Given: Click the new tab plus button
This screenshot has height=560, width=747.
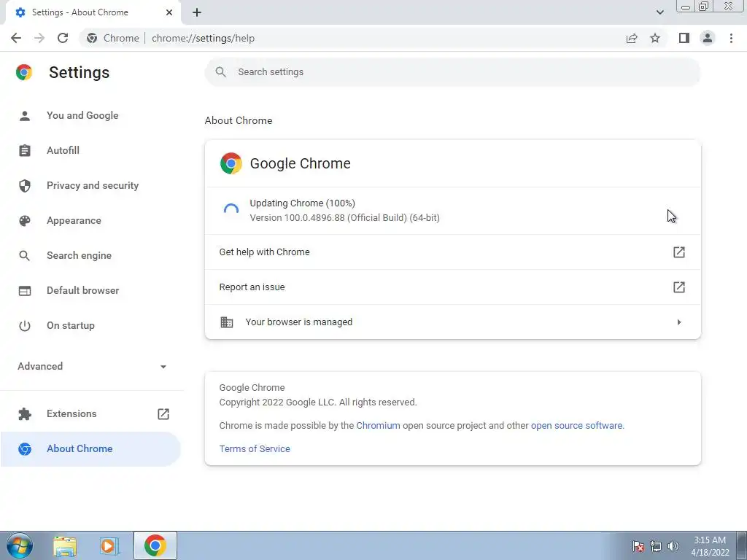Looking at the screenshot, I should tap(197, 12).
